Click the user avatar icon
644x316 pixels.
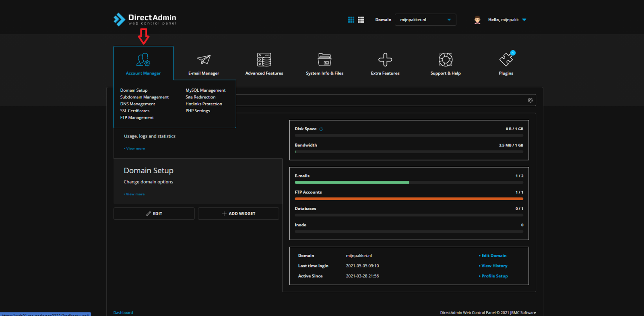(x=477, y=20)
